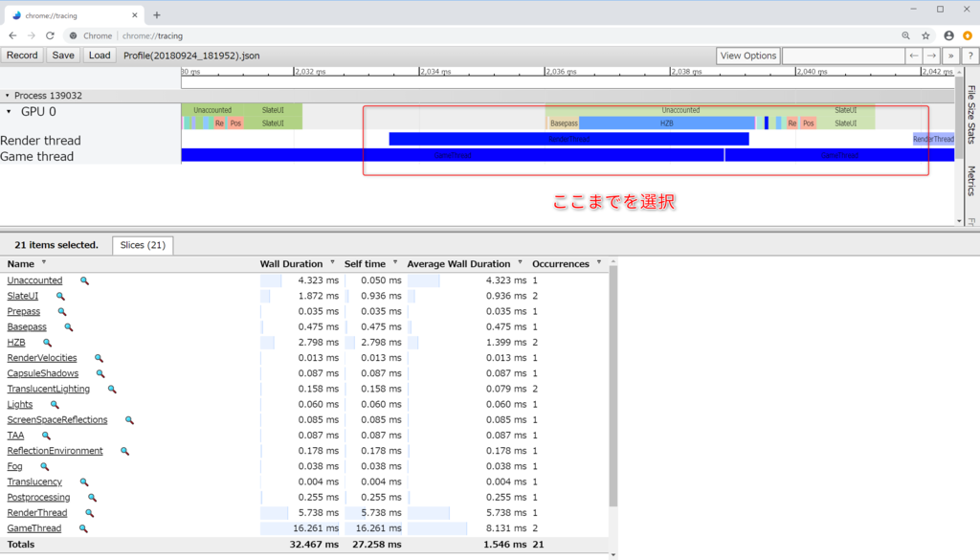This screenshot has height=560, width=980.
Task: Expand the side panel with double chevron
Action: pyautogui.click(x=950, y=56)
